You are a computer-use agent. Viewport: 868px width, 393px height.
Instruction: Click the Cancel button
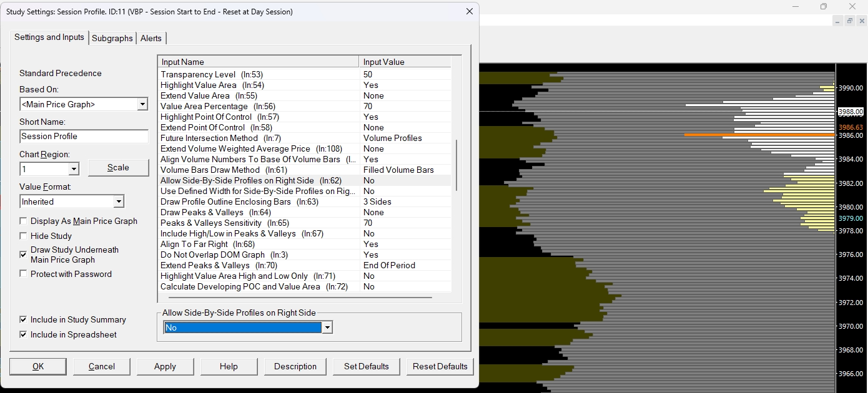coord(102,366)
